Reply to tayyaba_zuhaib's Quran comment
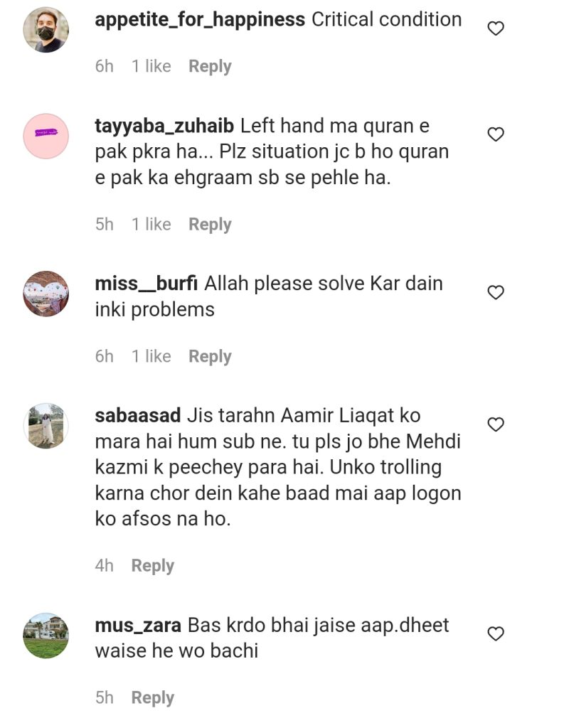 [210, 224]
